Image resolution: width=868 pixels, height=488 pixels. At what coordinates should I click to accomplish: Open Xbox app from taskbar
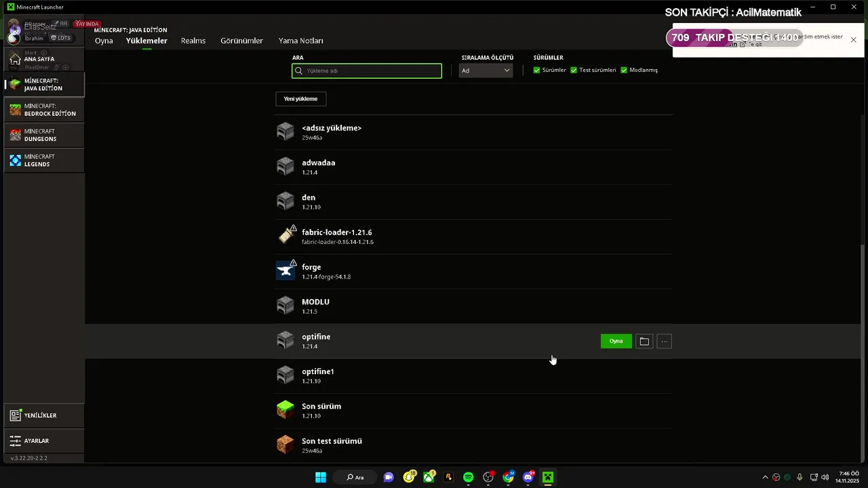coord(429,477)
